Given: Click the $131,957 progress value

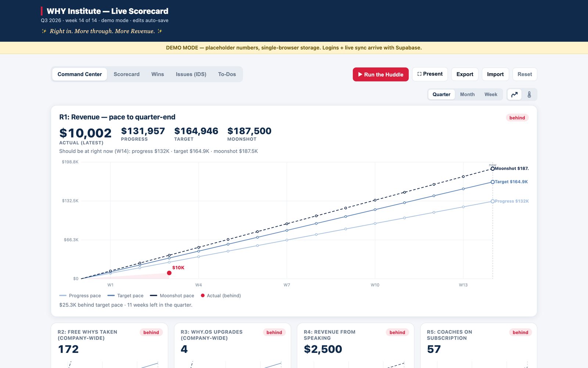Looking at the screenshot, I should click(x=143, y=131).
